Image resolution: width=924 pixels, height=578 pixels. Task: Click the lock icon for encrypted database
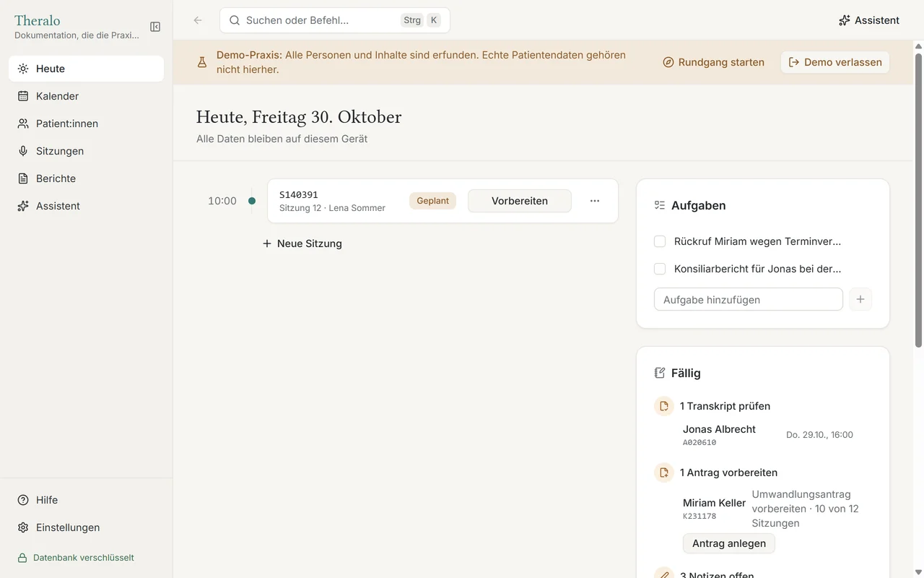(x=22, y=558)
